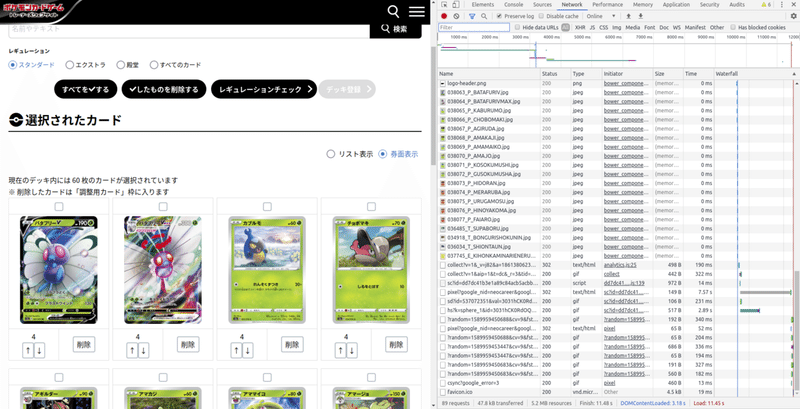The width and height of the screenshot is (800, 409).
Task: Click レギュレーションチェック button
Action: coord(264,89)
